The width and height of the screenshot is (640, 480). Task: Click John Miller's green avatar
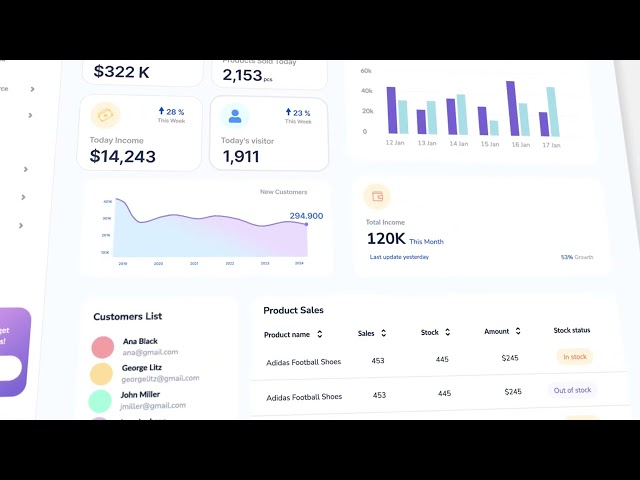100,401
